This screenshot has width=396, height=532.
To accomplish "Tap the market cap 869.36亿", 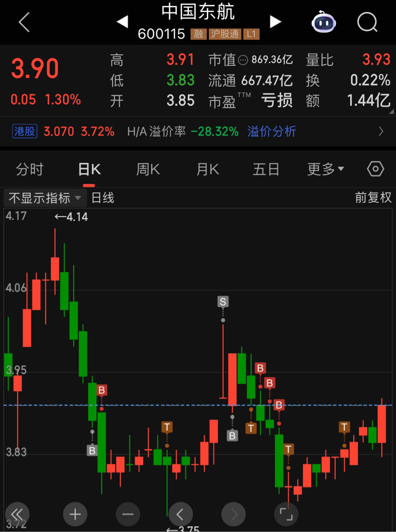I will (x=272, y=60).
